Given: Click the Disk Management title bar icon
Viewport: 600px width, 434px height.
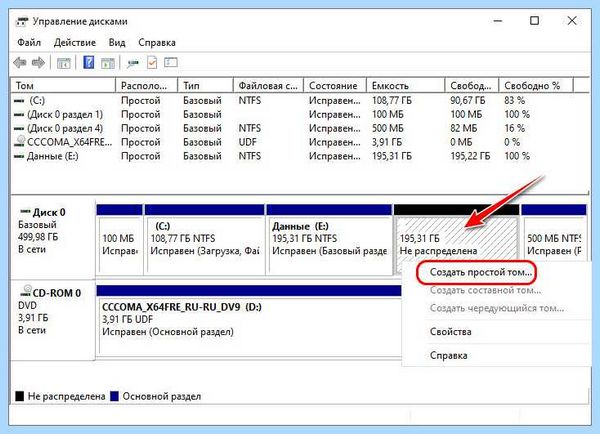Looking at the screenshot, I should pos(22,21).
